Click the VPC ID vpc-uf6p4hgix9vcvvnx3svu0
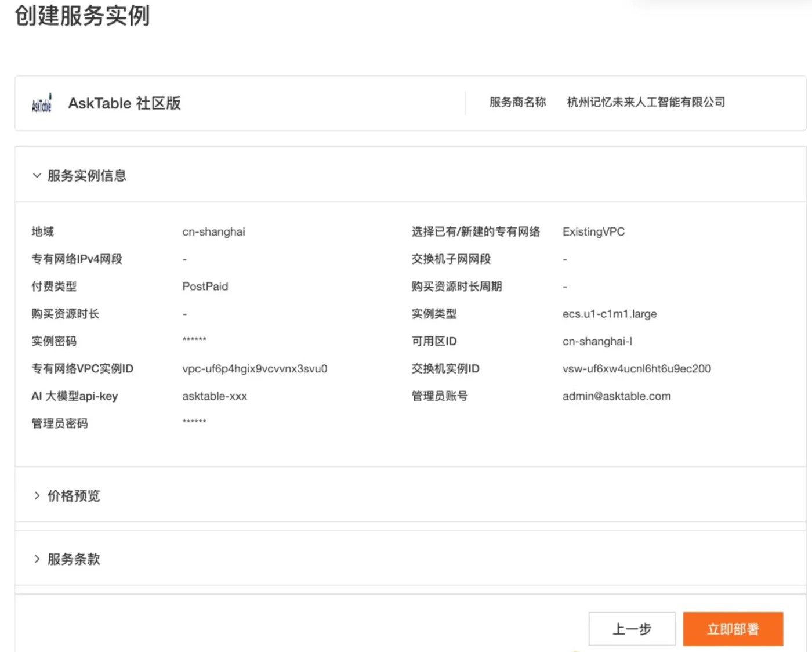The width and height of the screenshot is (812, 652). [255, 368]
